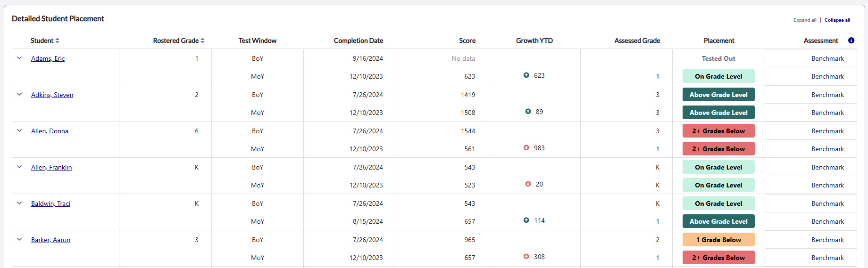
Task: Click Expand all link
Action: 804,20
